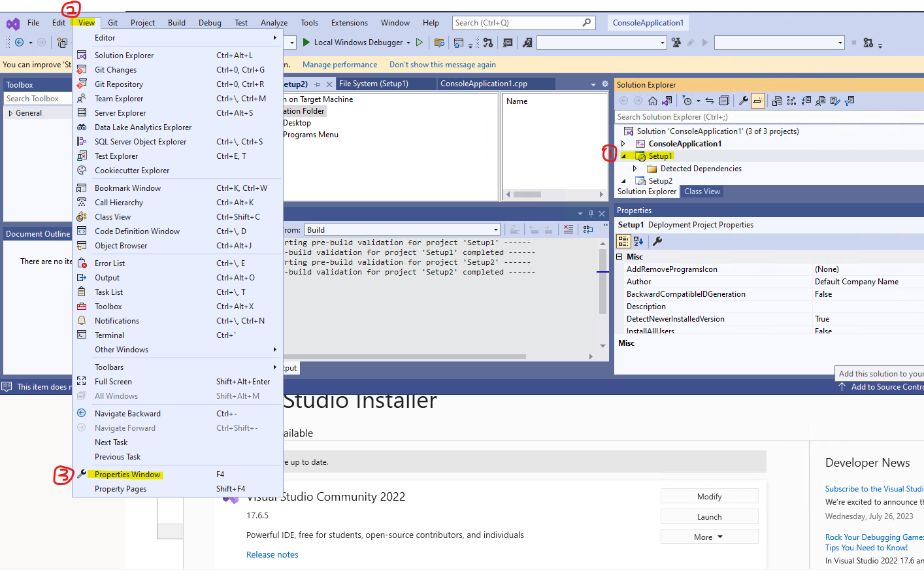Select Solution Explorer in View menu

pyautogui.click(x=177, y=56)
